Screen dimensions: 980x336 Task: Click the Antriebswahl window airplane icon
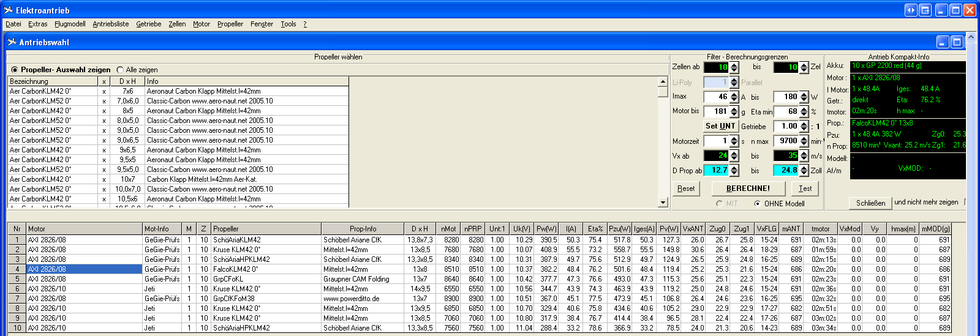click(12, 42)
